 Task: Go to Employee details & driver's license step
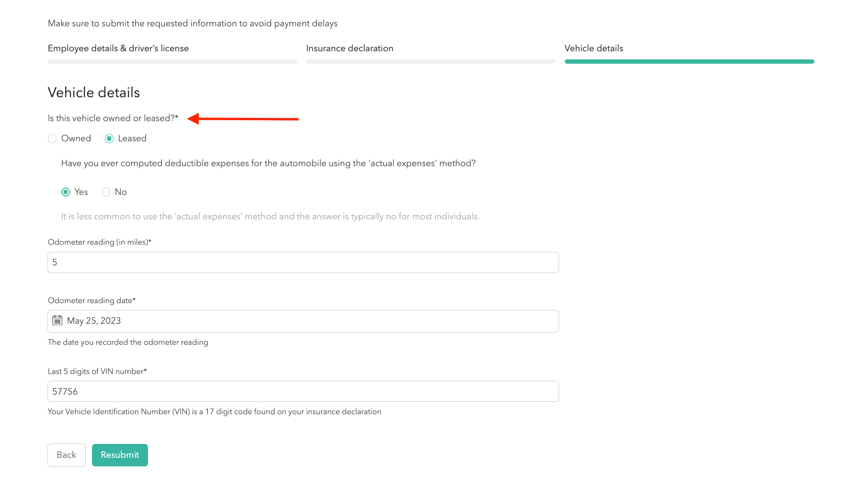click(x=118, y=48)
